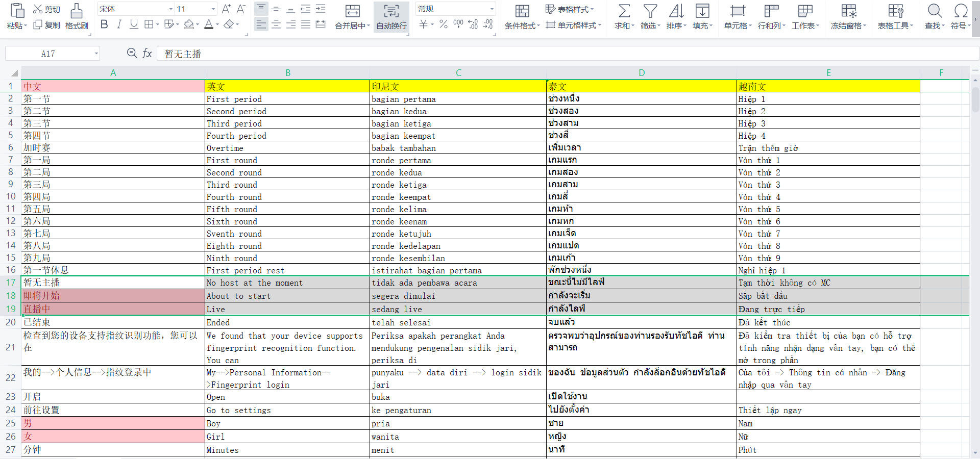Click the formula bar containing 暂无主播
Image resolution: width=980 pixels, height=459 pixels.
568,54
